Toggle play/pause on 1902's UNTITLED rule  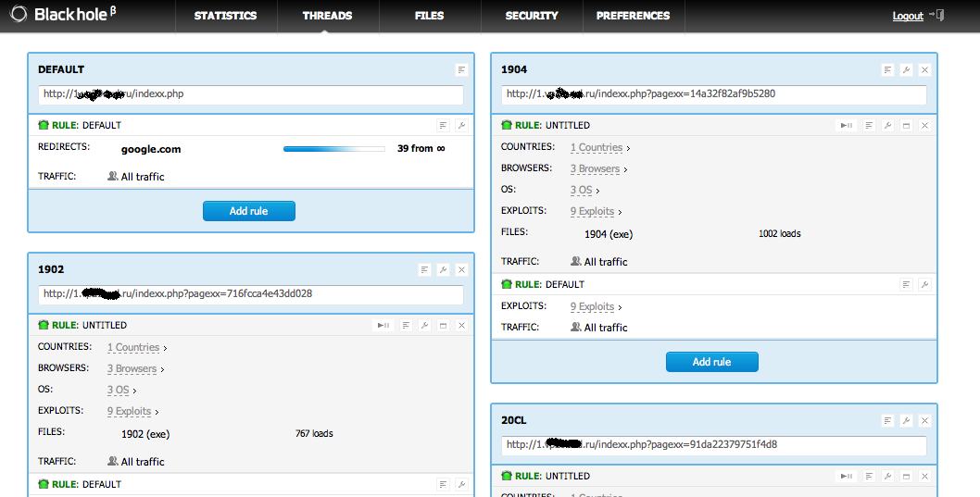pos(383,325)
